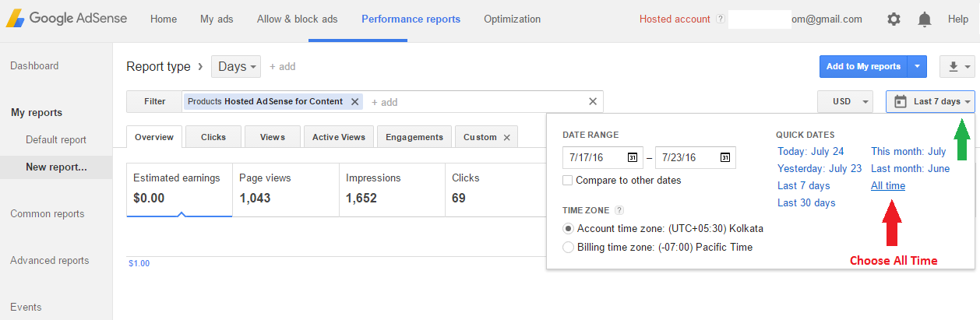Open the settings gear icon
Image resolution: width=980 pixels, height=320 pixels.
(894, 19)
